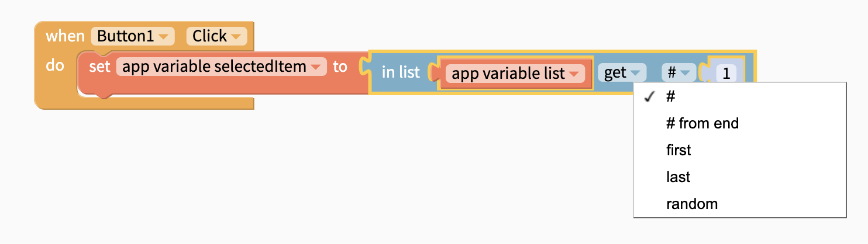Viewport: 868px width, 244px height.
Task: Open the get mode dropdown
Action: click(621, 73)
